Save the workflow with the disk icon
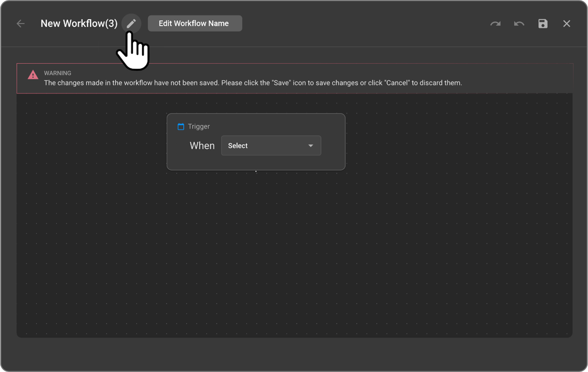 pos(543,23)
